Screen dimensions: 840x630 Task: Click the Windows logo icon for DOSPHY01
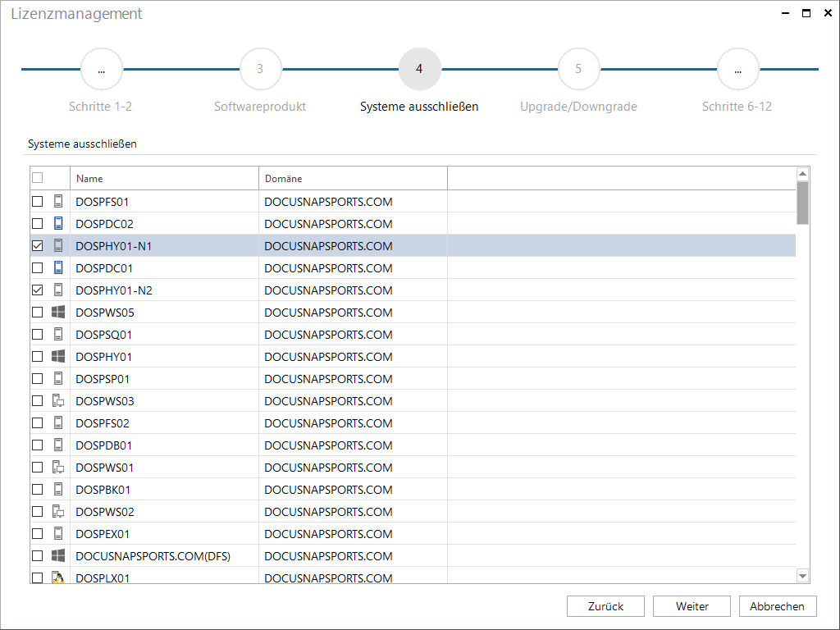pos(58,356)
